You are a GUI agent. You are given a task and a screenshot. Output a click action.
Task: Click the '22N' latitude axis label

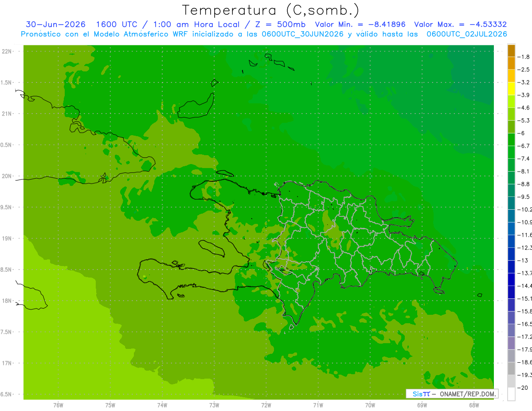pos(8,51)
